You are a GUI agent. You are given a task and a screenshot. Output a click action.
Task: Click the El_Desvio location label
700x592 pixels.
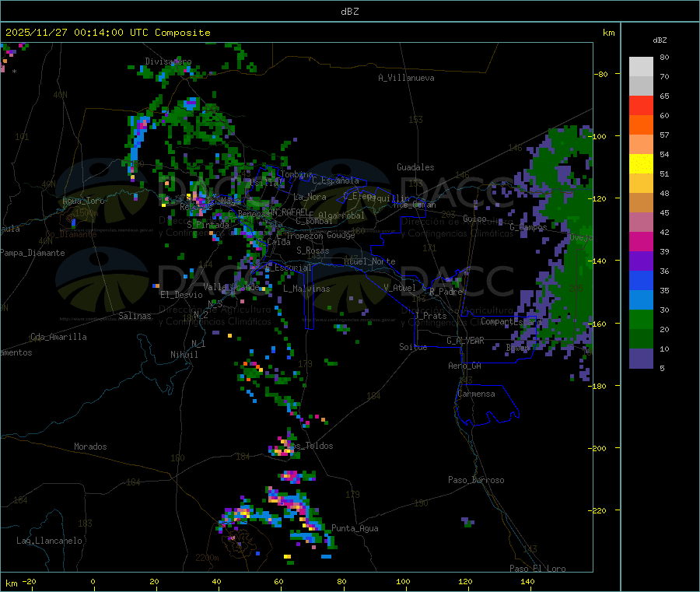click(x=182, y=295)
